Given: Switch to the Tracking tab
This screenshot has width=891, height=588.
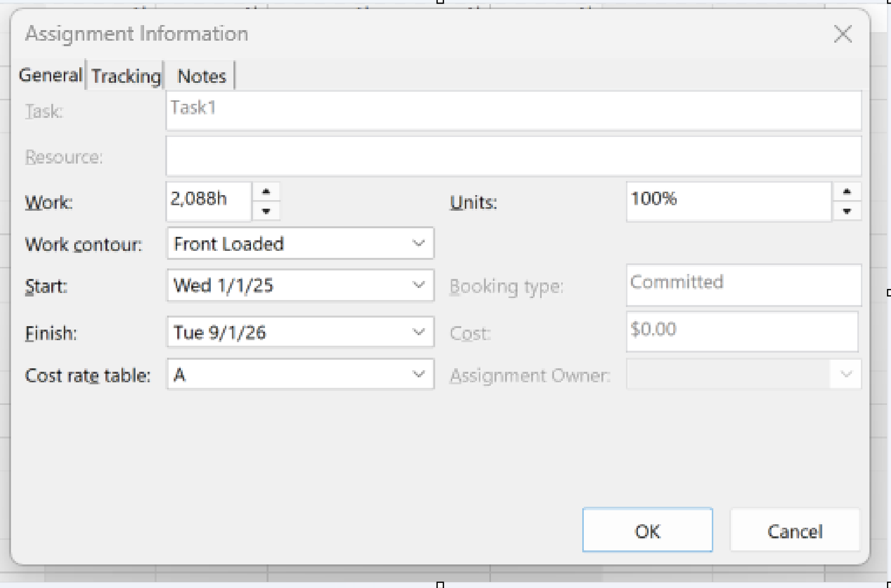Looking at the screenshot, I should (126, 76).
